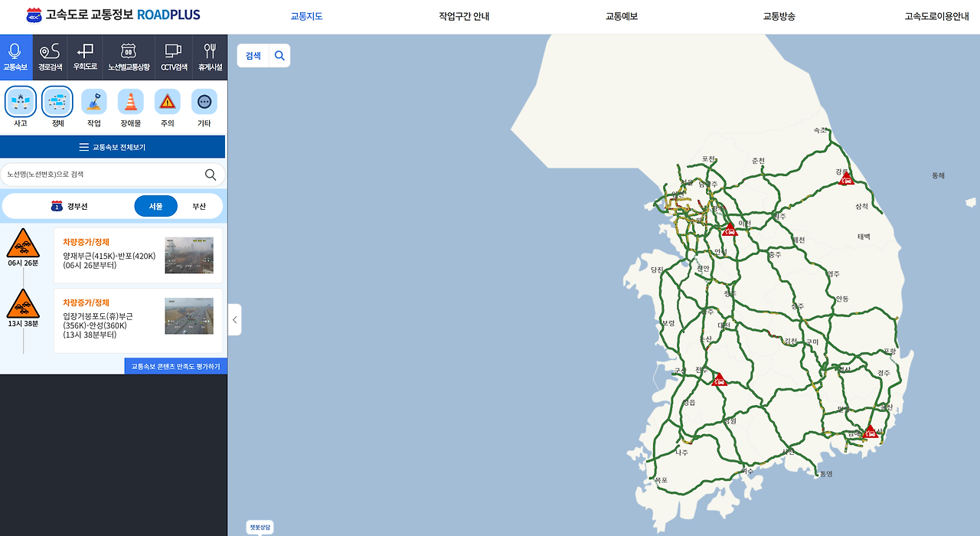Open 교통방송 menu item
980x536 pixels.
[x=779, y=16]
